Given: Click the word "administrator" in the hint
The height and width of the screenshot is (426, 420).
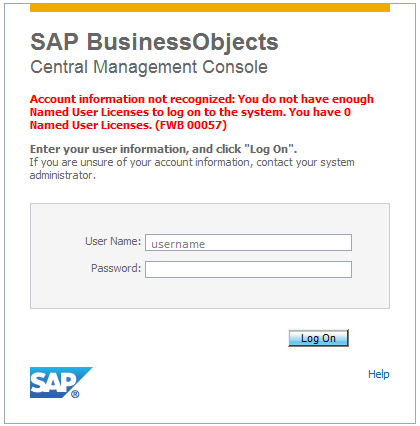Looking at the screenshot, I should (x=63, y=175).
